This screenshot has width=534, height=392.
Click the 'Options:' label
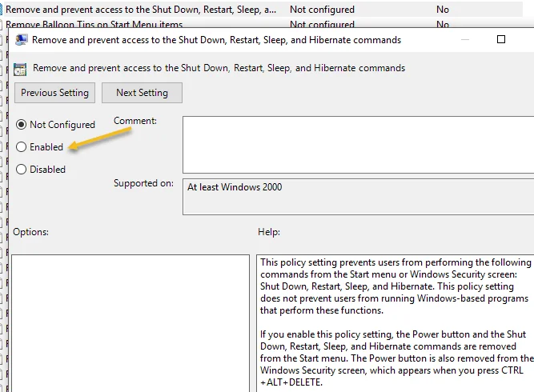[31, 232]
